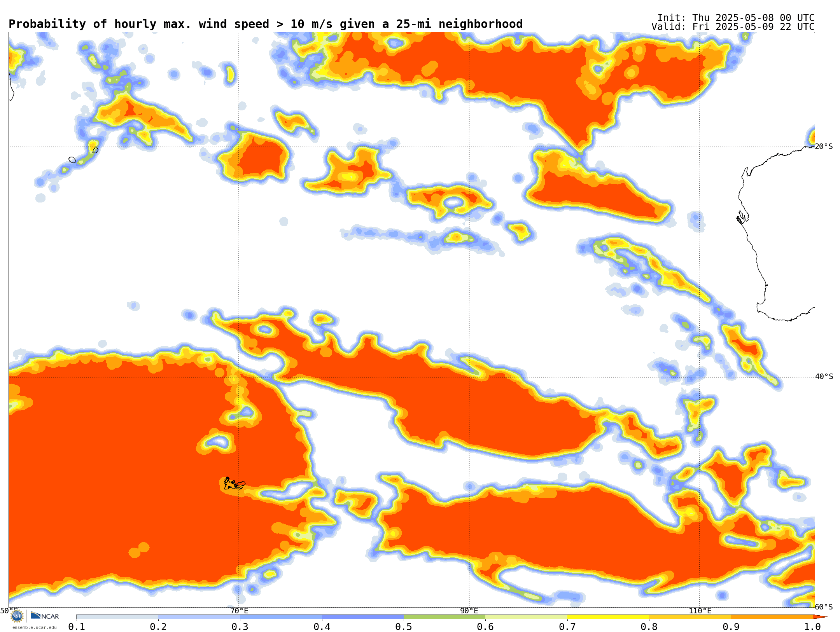Click the 60°S latitude label
The height and width of the screenshot is (632, 840).
[x=824, y=607]
